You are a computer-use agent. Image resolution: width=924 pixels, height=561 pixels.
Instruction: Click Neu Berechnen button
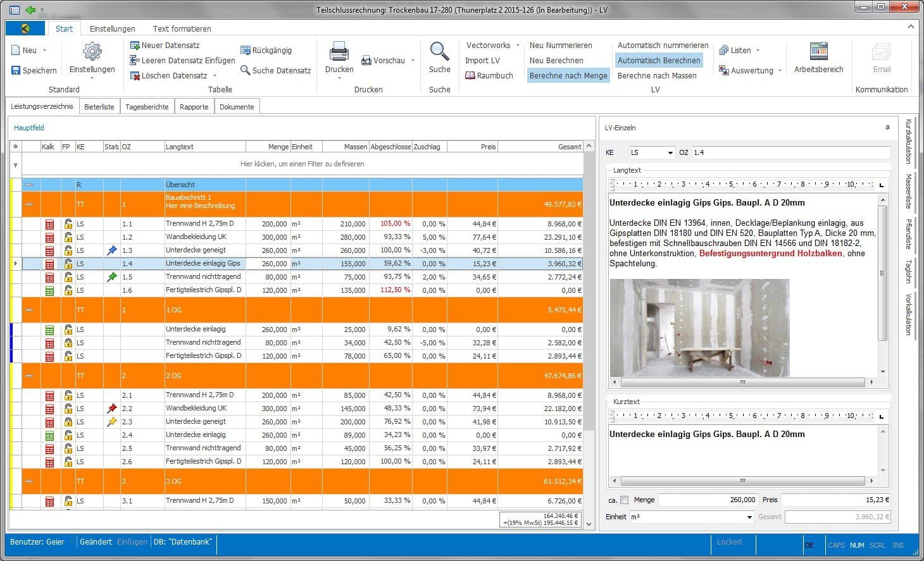[x=556, y=61]
